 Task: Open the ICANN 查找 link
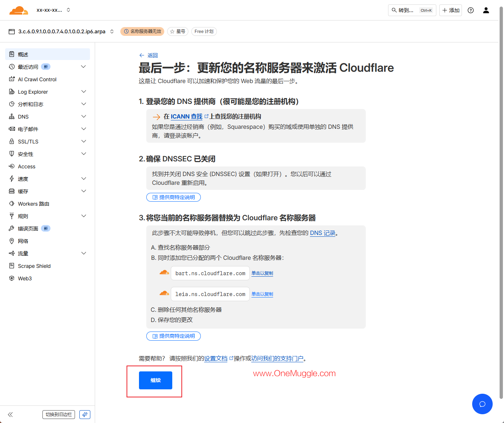[187, 116]
